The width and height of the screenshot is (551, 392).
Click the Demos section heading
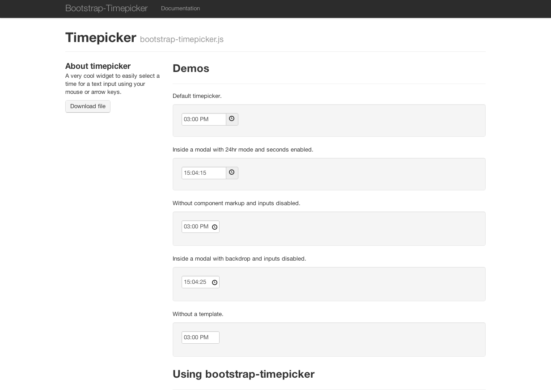191,68
